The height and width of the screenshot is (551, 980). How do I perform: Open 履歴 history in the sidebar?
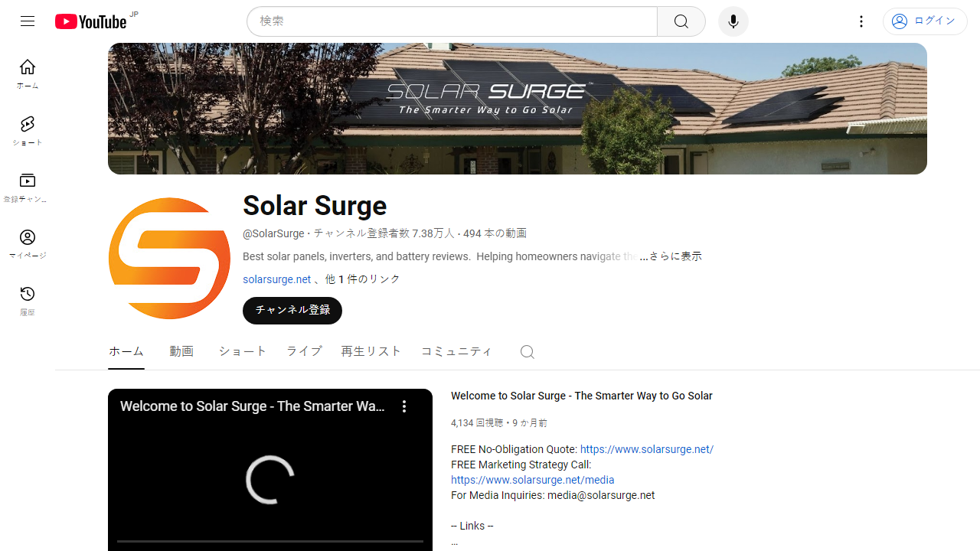click(28, 301)
